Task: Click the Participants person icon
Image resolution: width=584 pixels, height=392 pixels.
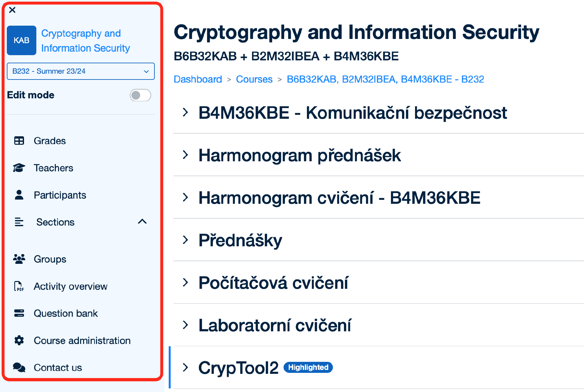Action: coord(19,195)
